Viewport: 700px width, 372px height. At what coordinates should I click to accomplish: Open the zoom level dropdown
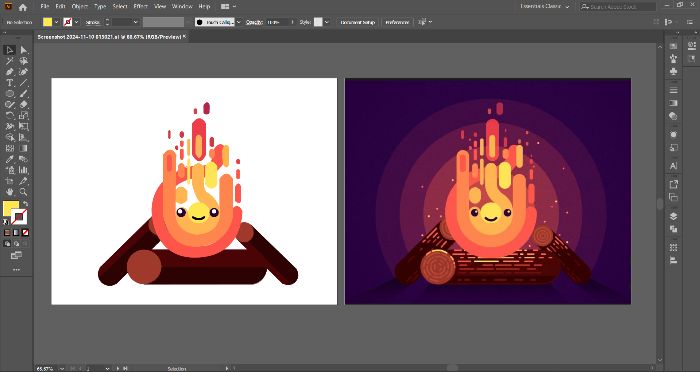[x=62, y=368]
